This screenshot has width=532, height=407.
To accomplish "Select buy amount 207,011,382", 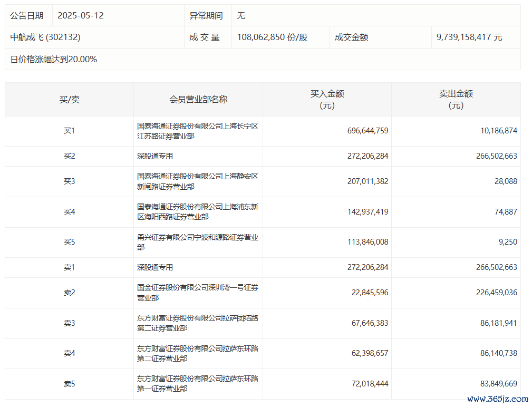I will [368, 181].
